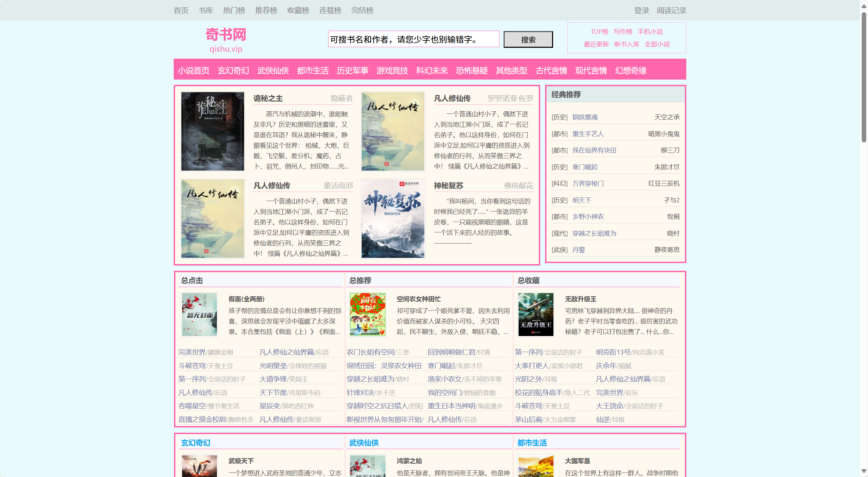Viewport: 868px width, 477px height.
Task: Click the 神秘复苏 title link
Action: point(448,186)
